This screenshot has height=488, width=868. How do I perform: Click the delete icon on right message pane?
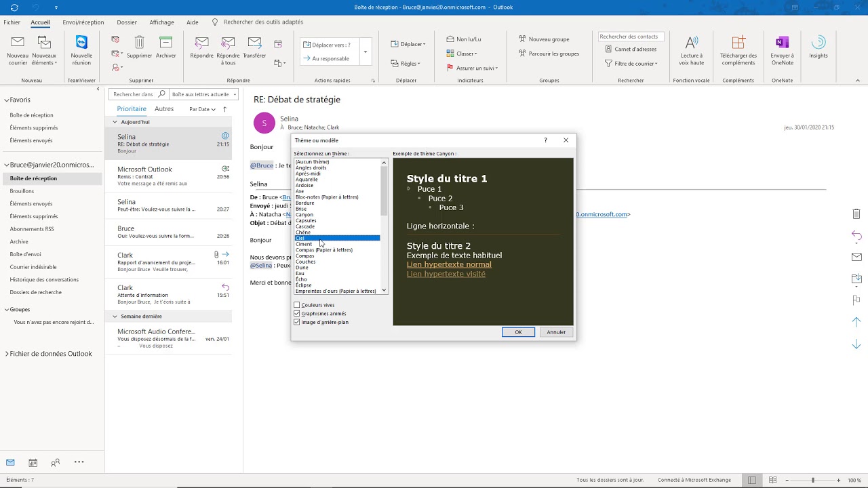(856, 214)
